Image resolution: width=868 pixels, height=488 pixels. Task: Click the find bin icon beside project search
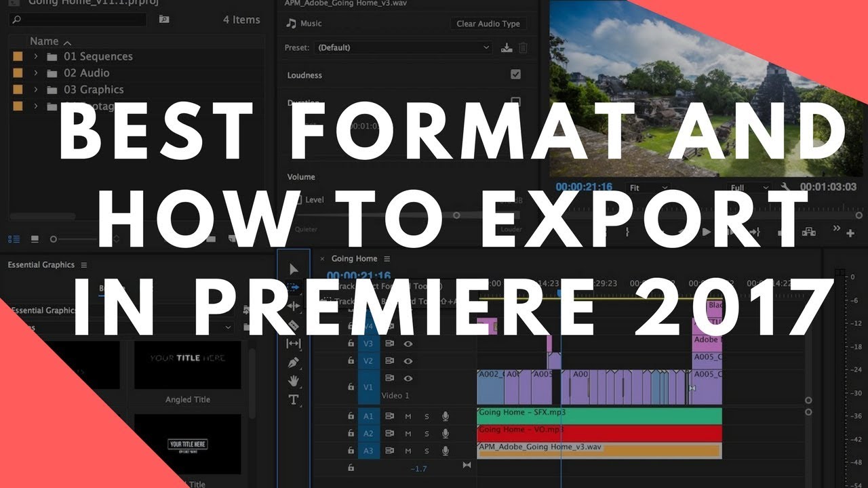[x=163, y=20]
